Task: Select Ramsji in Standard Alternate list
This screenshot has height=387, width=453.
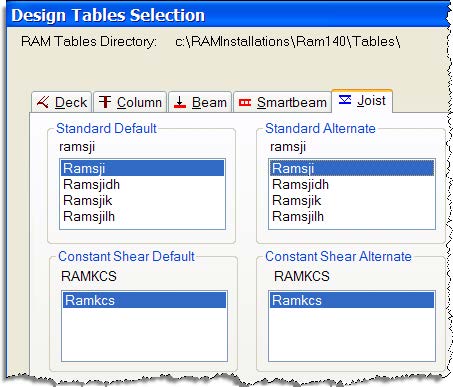Action: pos(352,168)
